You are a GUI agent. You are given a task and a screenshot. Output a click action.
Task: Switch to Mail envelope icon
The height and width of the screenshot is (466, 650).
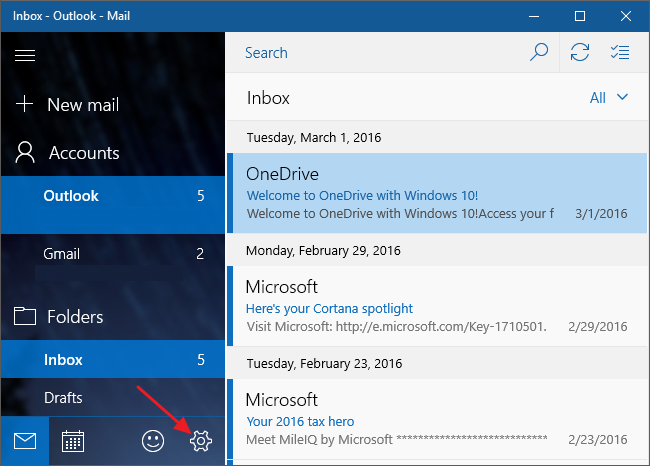pyautogui.click(x=25, y=441)
